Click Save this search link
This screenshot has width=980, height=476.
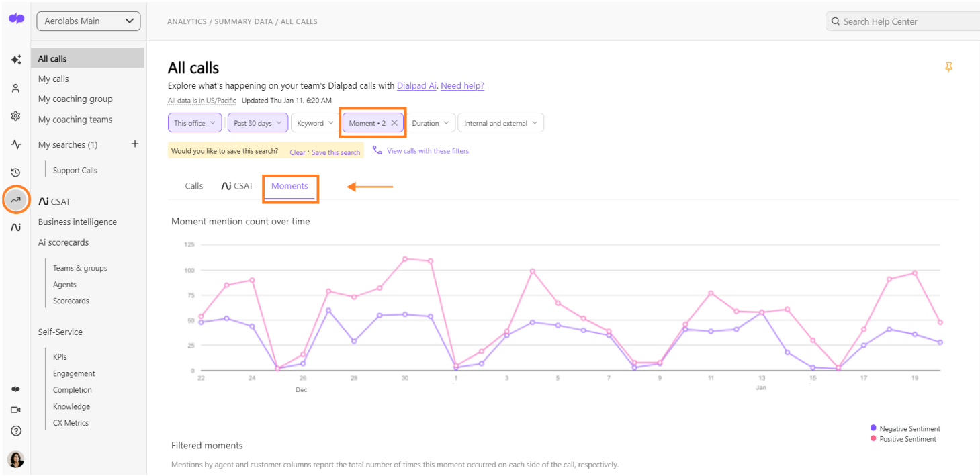click(336, 152)
